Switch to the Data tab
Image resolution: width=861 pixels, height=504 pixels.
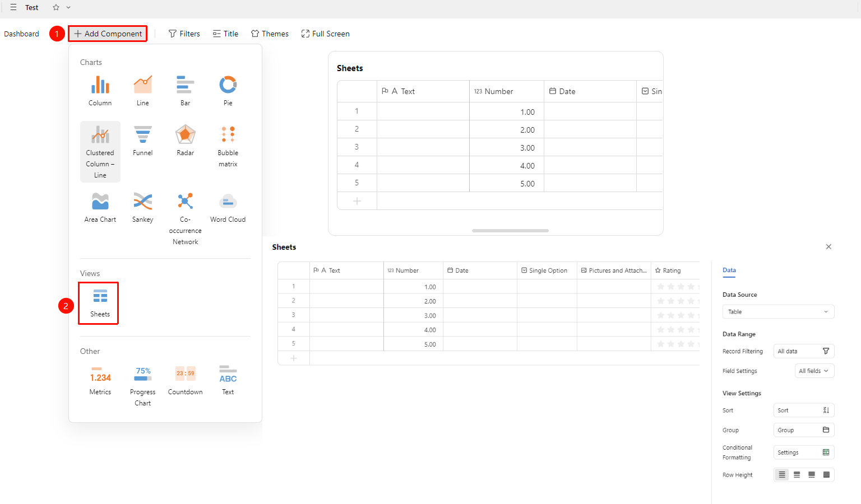tap(729, 270)
